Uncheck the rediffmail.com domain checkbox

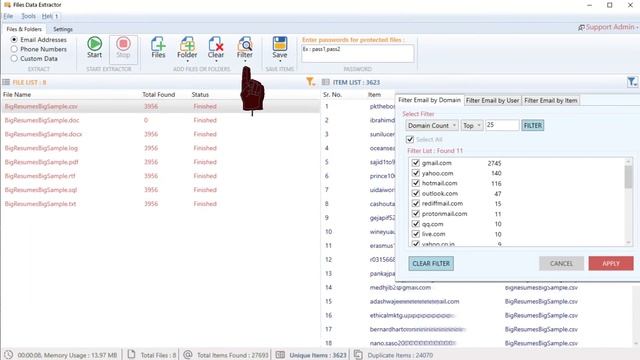tap(416, 203)
